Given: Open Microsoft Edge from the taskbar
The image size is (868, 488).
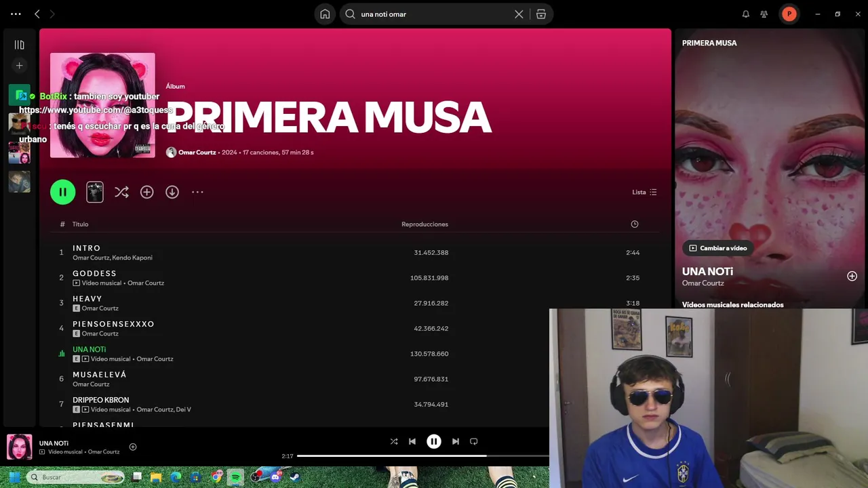Looking at the screenshot, I should (x=176, y=477).
